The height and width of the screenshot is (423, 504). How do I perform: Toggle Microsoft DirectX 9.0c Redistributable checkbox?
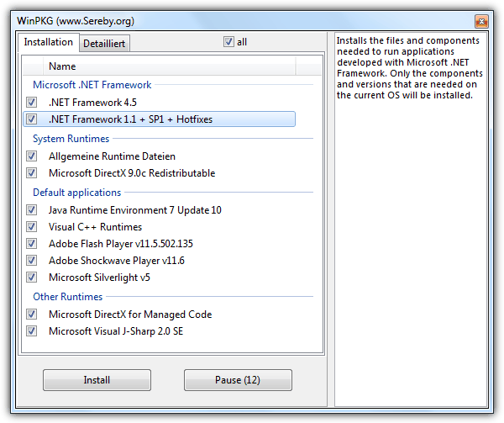click(32, 173)
